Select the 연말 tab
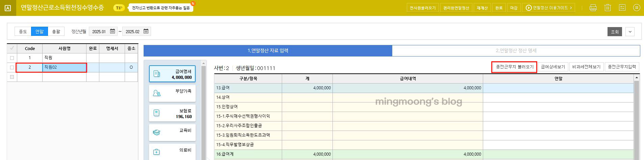 pos(40,31)
